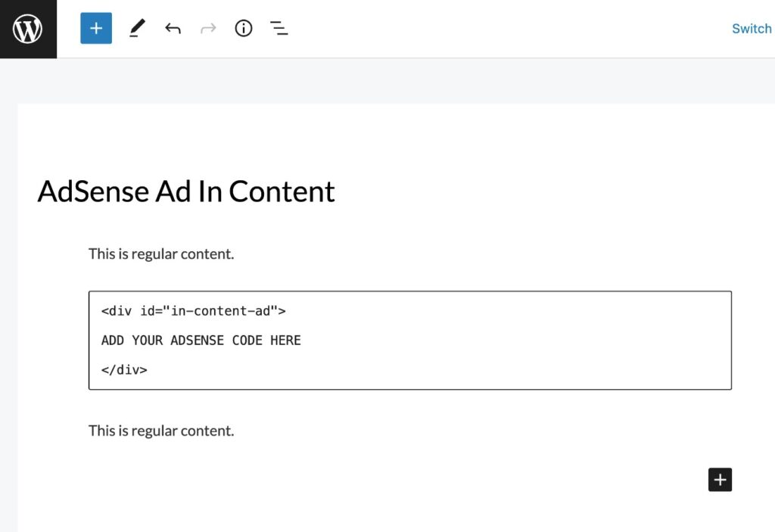The image size is (775, 532).
Task: Click the bottom plus block appender
Action: 720,479
